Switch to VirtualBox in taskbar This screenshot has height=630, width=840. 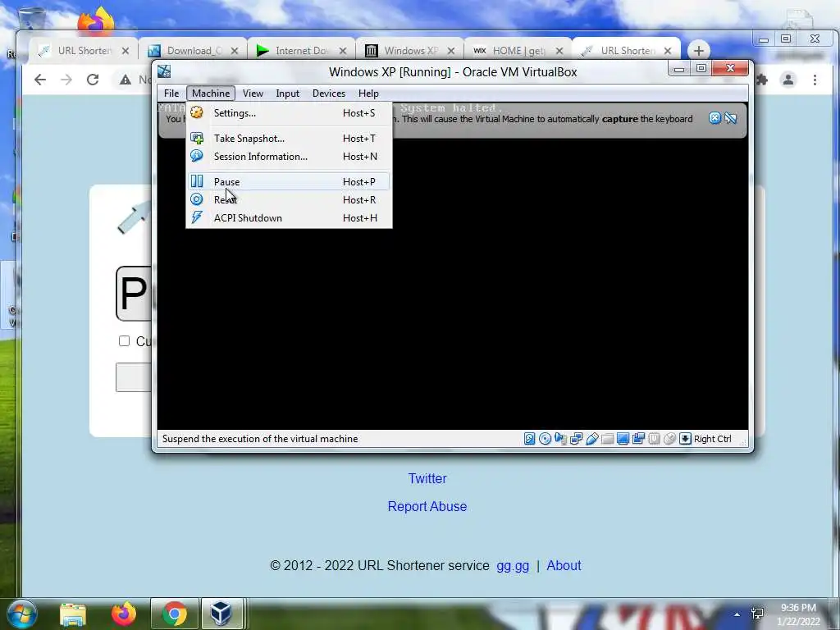(x=221, y=614)
